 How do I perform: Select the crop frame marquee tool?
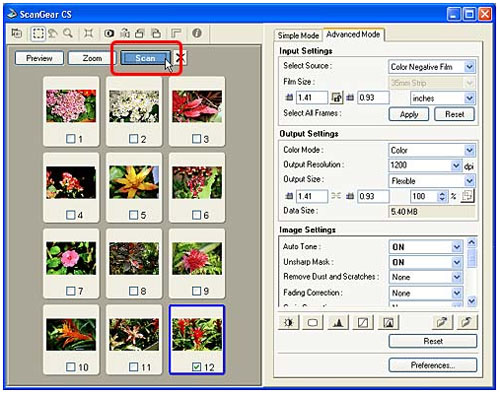coord(38,33)
